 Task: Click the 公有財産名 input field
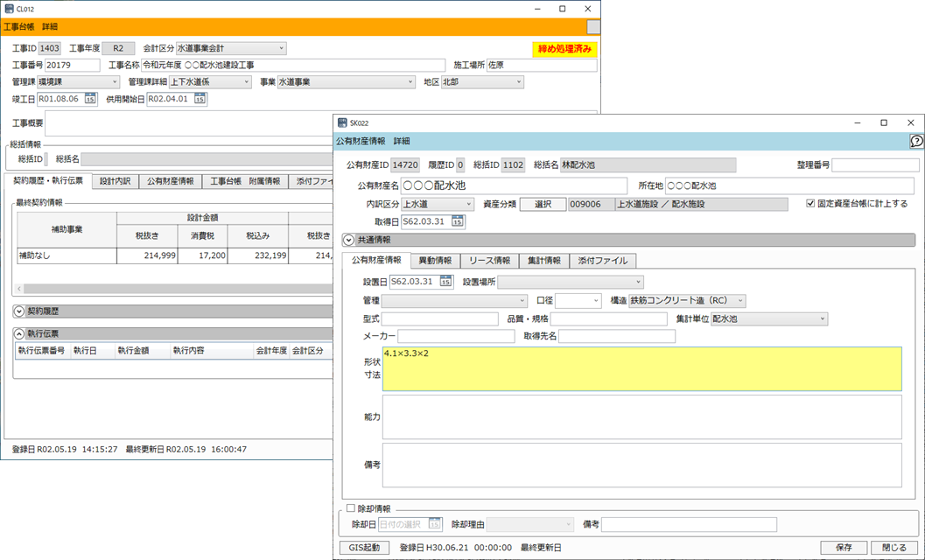tap(514, 185)
